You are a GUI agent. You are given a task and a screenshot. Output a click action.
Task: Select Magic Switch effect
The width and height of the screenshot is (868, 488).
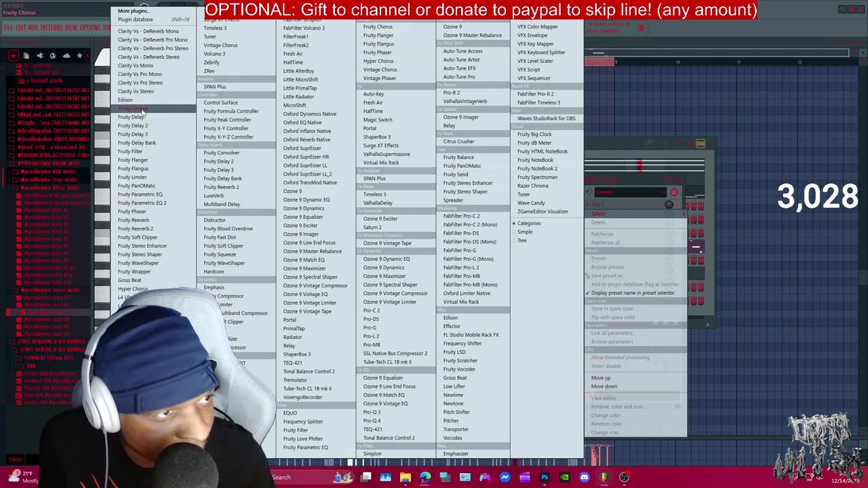point(378,120)
